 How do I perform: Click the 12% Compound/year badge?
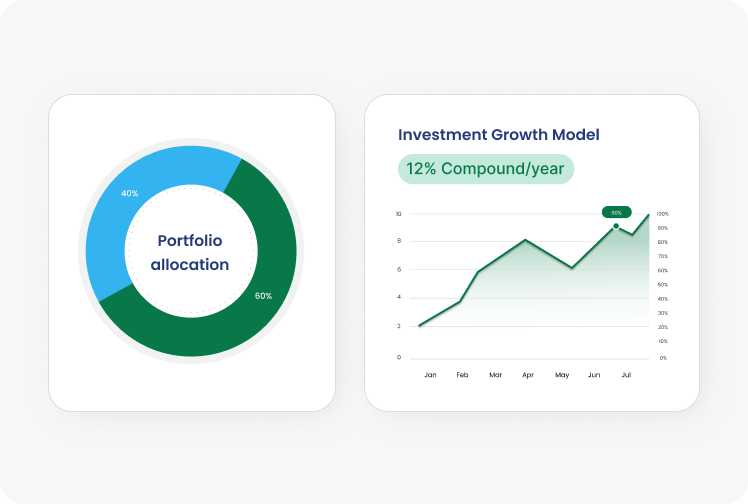click(x=486, y=168)
